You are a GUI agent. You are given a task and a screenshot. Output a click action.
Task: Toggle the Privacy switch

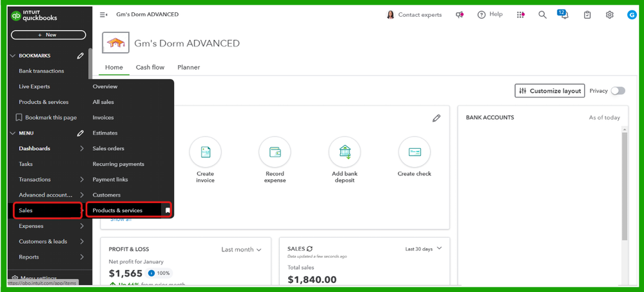618,91
